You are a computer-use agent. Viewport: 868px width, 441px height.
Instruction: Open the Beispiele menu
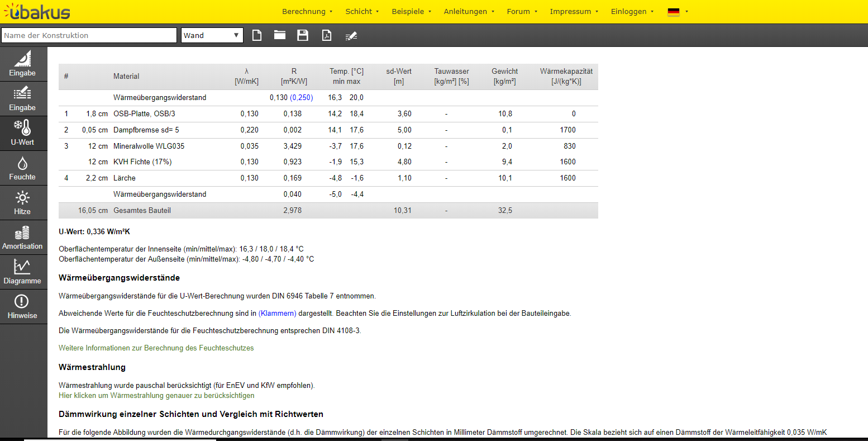(412, 11)
